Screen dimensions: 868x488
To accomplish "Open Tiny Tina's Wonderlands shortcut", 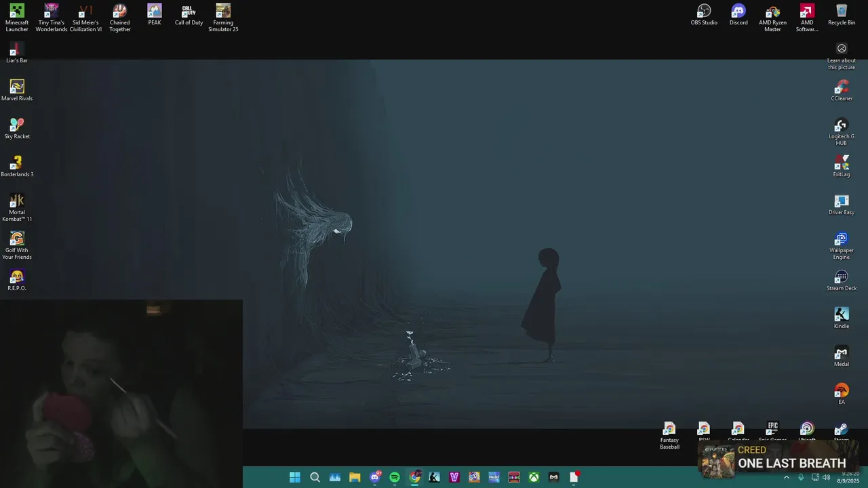I will (52, 18).
